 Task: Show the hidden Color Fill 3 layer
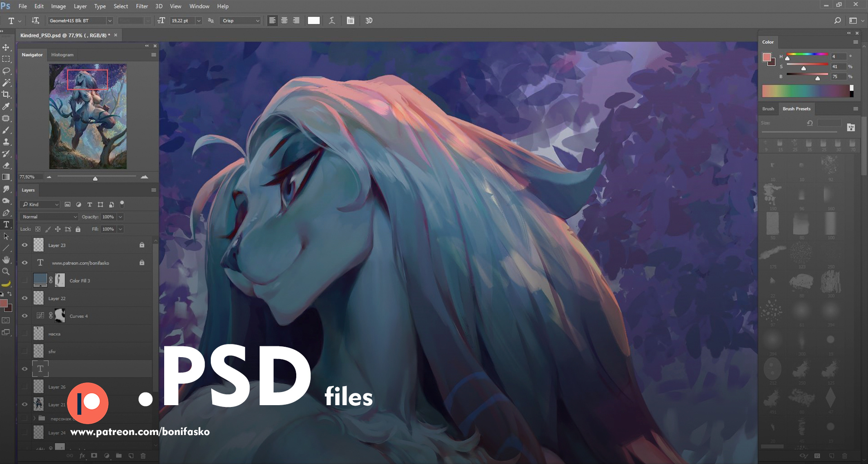pyautogui.click(x=25, y=280)
